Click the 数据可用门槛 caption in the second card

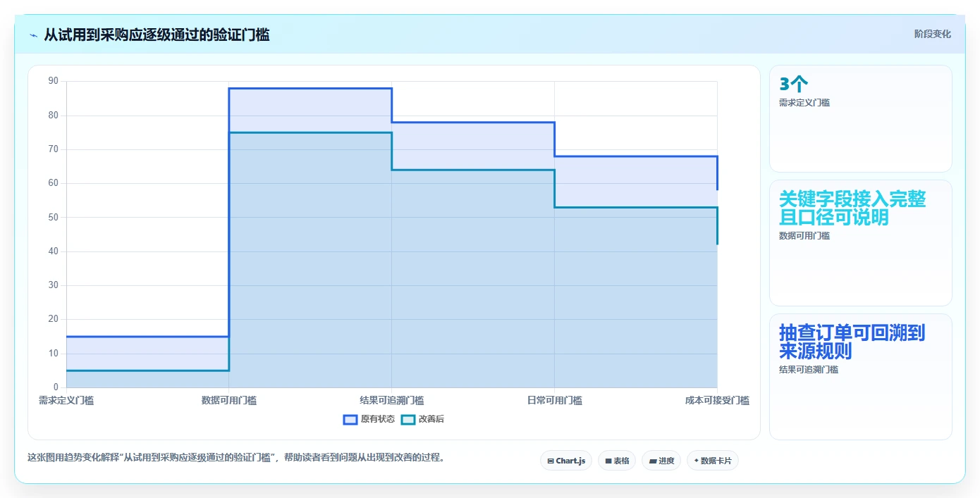(804, 236)
